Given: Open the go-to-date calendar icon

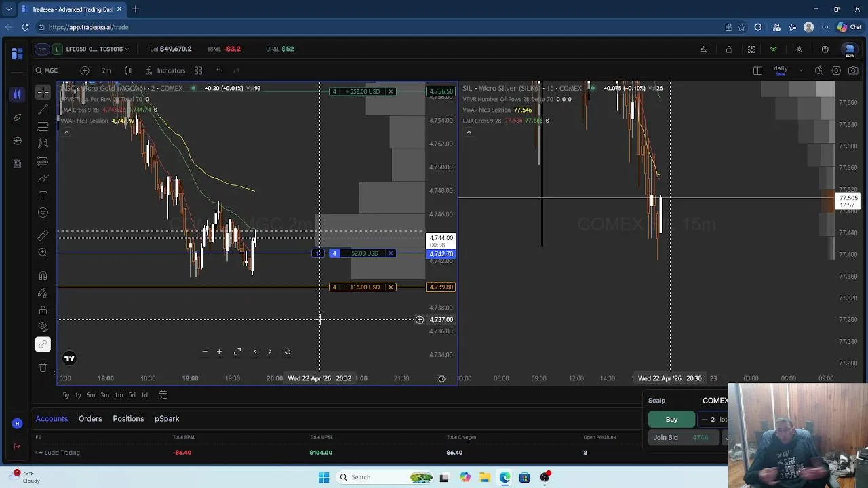Looking at the screenshot, I should click(163, 395).
